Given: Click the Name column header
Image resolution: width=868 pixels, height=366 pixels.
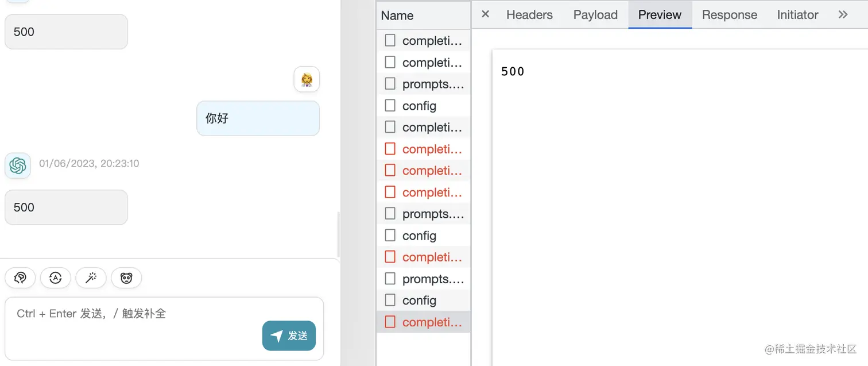Looking at the screenshot, I should (424, 16).
